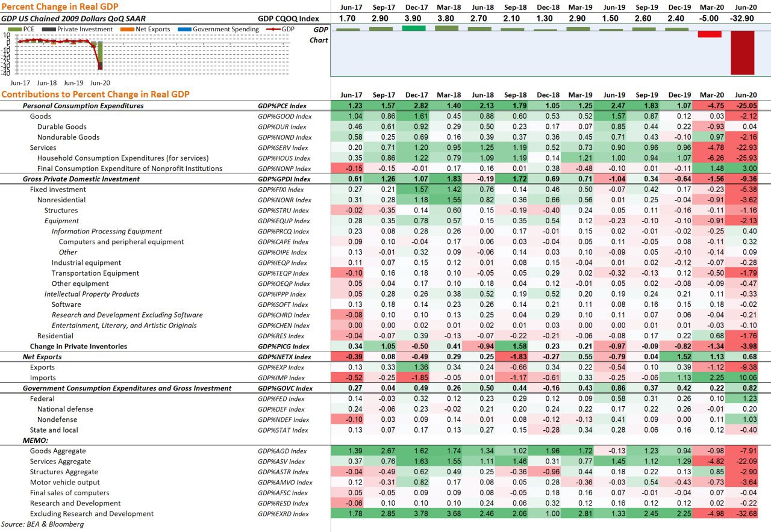Select the 'National defense' row label
This screenshot has height=532, width=771.
pos(65,409)
